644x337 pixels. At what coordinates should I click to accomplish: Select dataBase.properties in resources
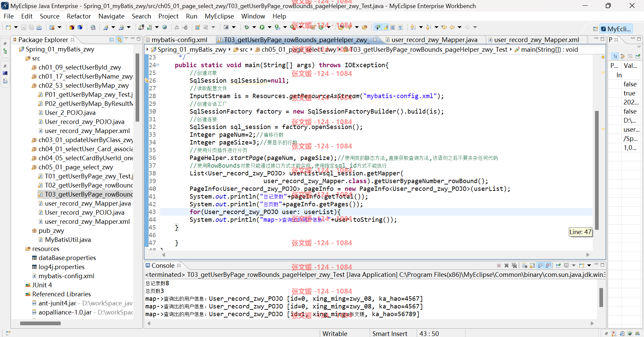67,258
